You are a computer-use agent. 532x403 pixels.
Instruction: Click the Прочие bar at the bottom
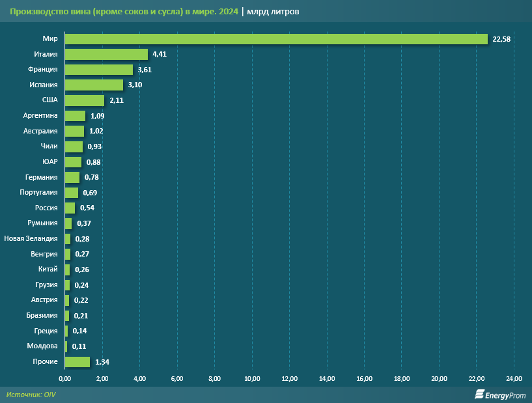[x=77, y=362]
